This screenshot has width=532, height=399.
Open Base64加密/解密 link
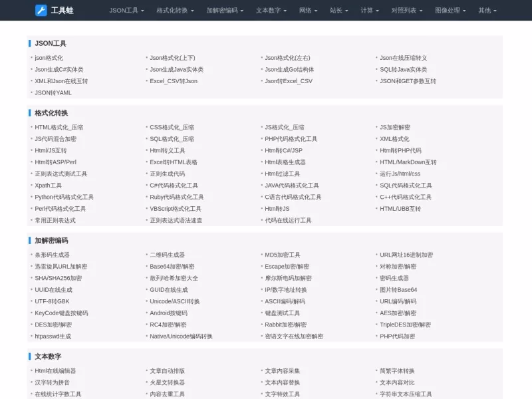(172, 267)
